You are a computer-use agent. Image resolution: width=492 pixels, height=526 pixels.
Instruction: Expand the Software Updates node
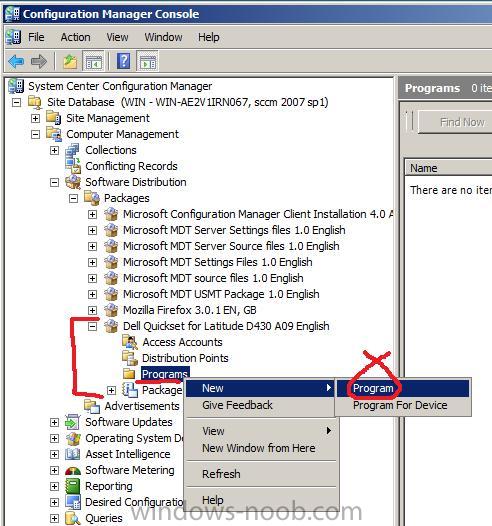[x=54, y=422]
